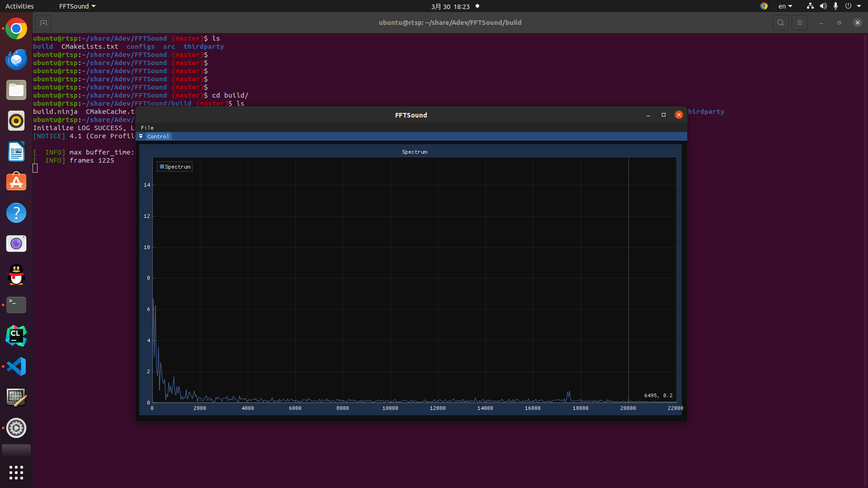Open new terminal tab button
The width and height of the screenshot is (868, 488).
43,23
